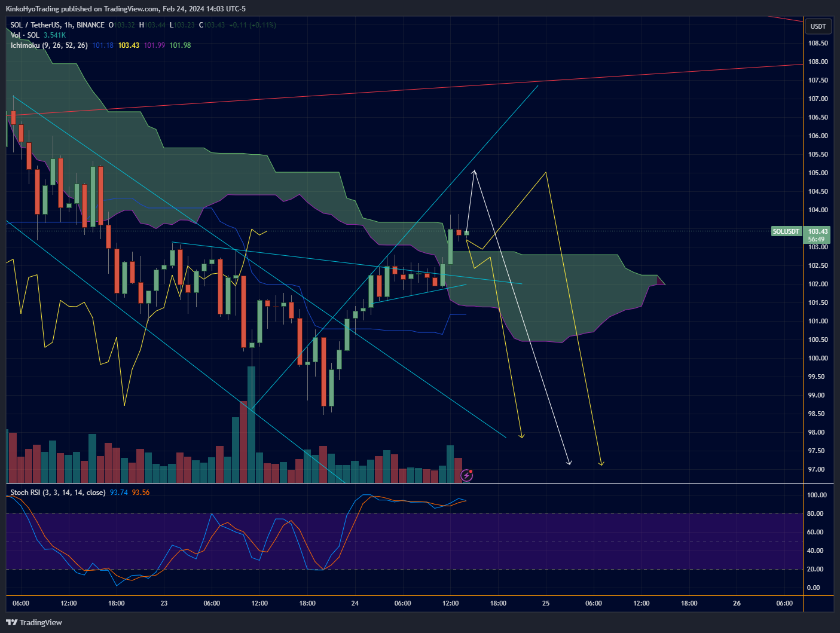Click the Ichimoku value 101.99
Screen dimensions: 840x633
pyautogui.click(x=154, y=45)
